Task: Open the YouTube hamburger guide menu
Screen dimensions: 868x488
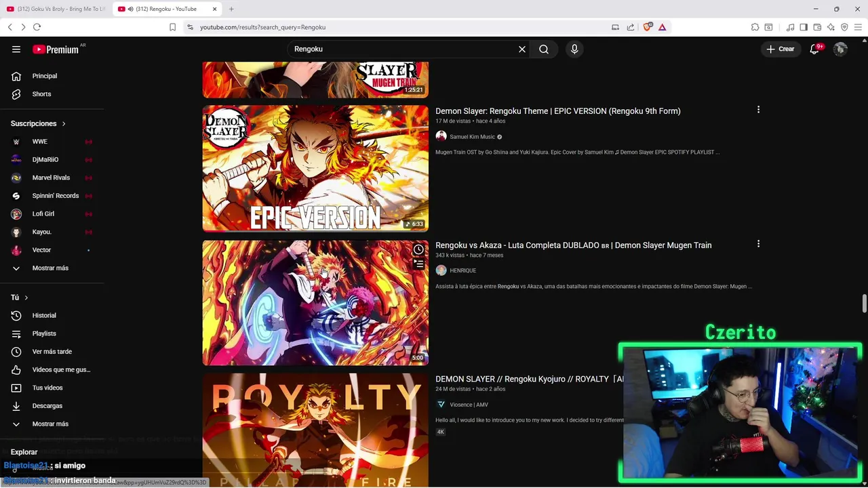Action: 16,49
